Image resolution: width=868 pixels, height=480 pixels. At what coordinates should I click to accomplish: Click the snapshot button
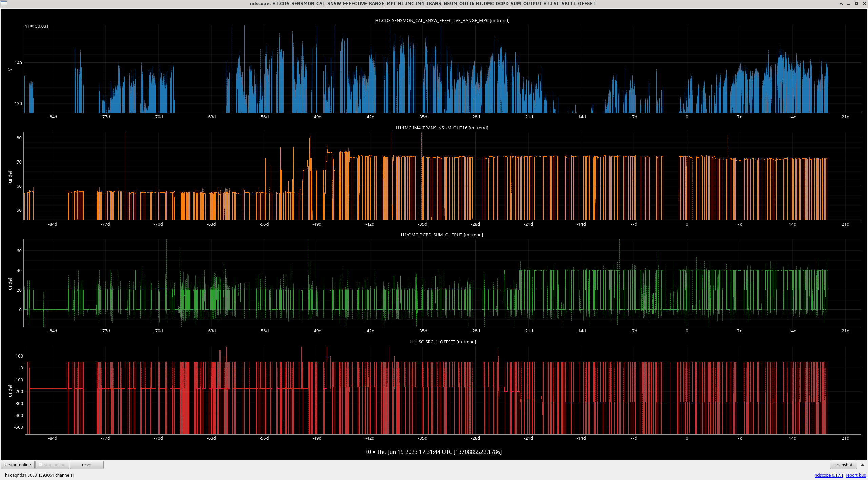(x=843, y=465)
